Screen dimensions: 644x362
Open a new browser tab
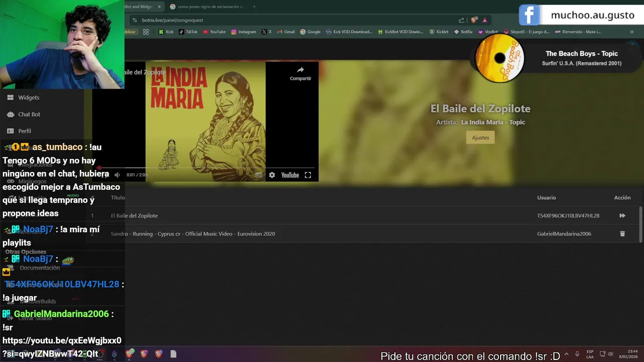click(x=254, y=7)
